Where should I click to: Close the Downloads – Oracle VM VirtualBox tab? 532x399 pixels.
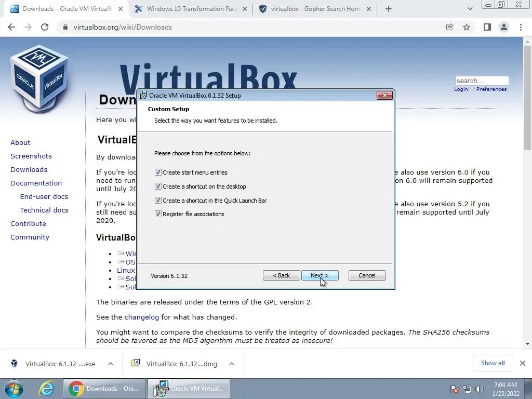tap(121, 9)
